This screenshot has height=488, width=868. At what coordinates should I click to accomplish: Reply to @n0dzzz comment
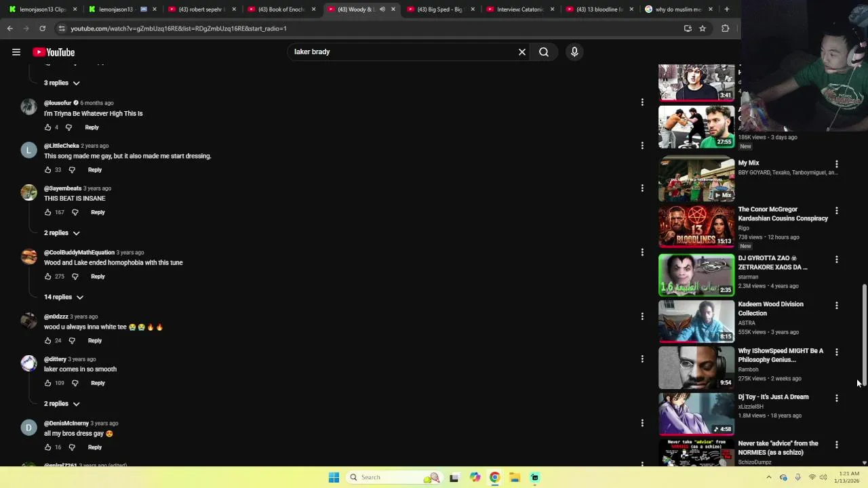[95, 341]
